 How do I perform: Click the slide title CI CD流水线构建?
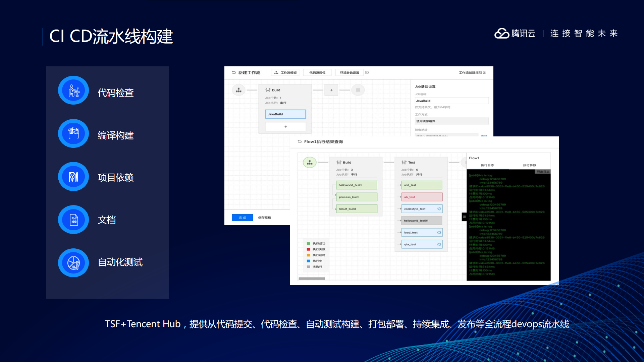click(111, 36)
